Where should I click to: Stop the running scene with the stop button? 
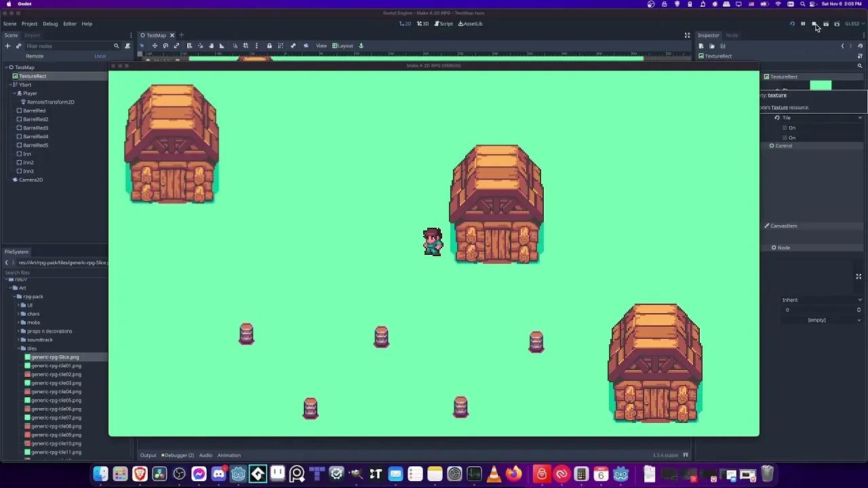pyautogui.click(x=814, y=24)
